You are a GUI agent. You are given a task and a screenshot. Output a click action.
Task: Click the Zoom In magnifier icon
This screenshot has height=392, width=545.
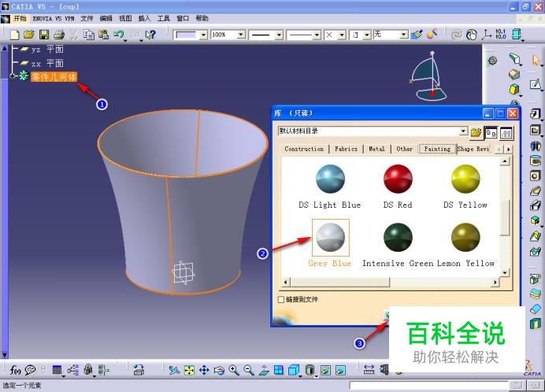(234, 371)
